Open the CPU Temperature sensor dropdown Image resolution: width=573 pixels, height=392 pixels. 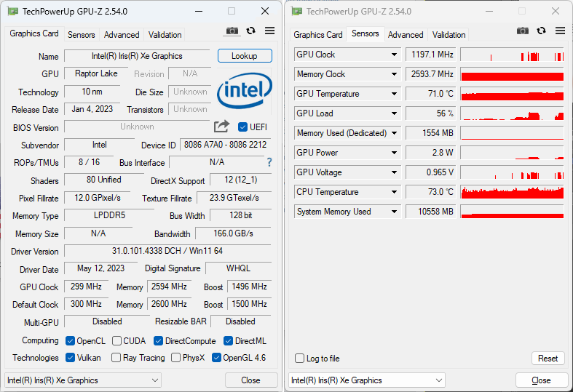click(x=394, y=192)
